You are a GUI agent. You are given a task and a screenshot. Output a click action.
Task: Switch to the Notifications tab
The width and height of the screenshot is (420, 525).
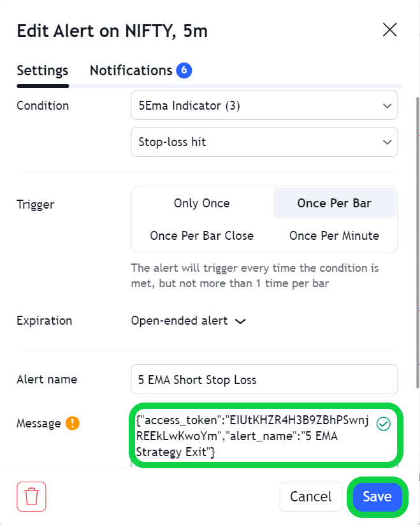point(140,71)
